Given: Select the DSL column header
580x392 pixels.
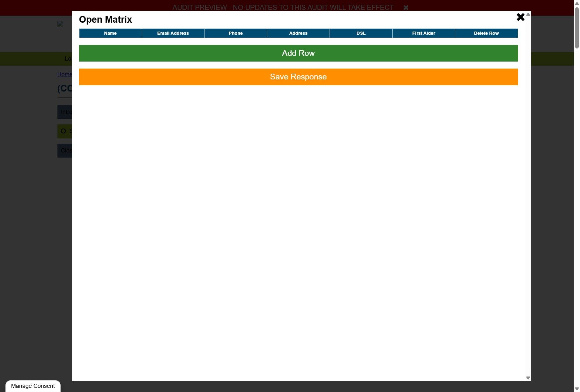Looking at the screenshot, I should [x=361, y=33].
